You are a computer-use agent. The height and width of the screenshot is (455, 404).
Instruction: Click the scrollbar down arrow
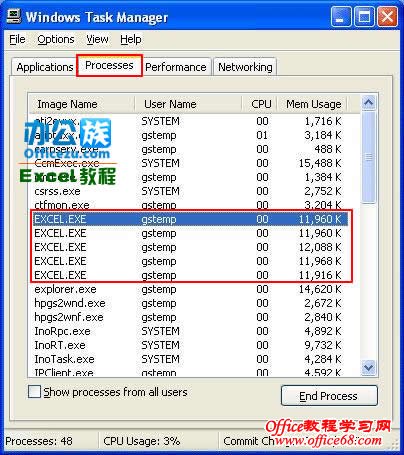(x=368, y=367)
